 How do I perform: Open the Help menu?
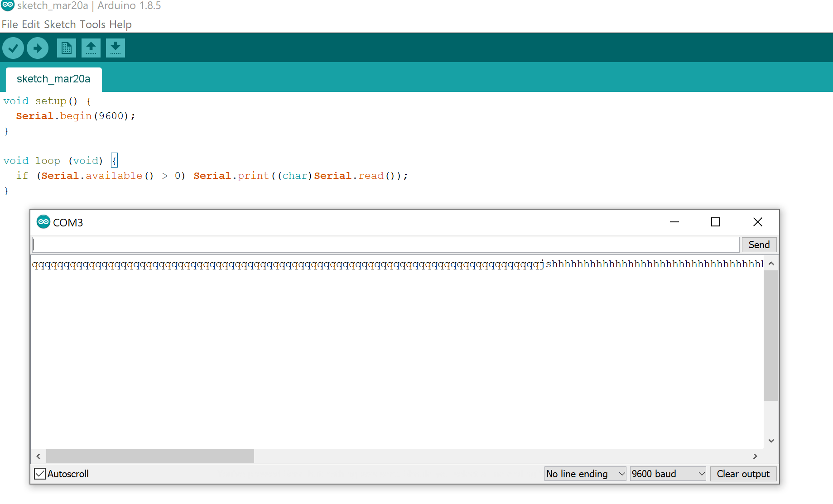coord(120,24)
